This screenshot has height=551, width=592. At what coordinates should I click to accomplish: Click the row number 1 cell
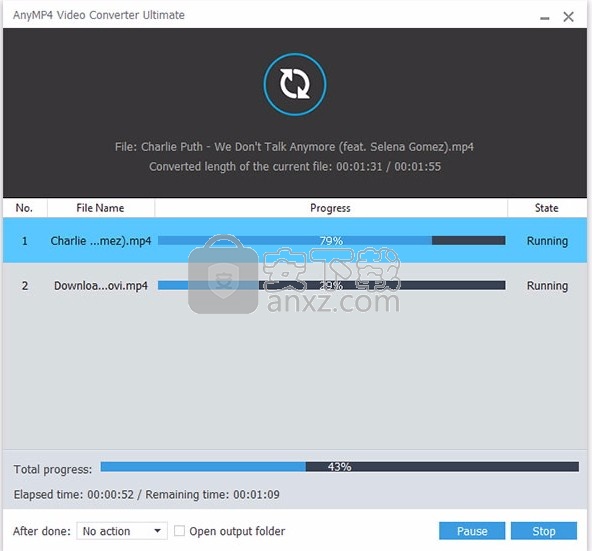[x=25, y=241]
